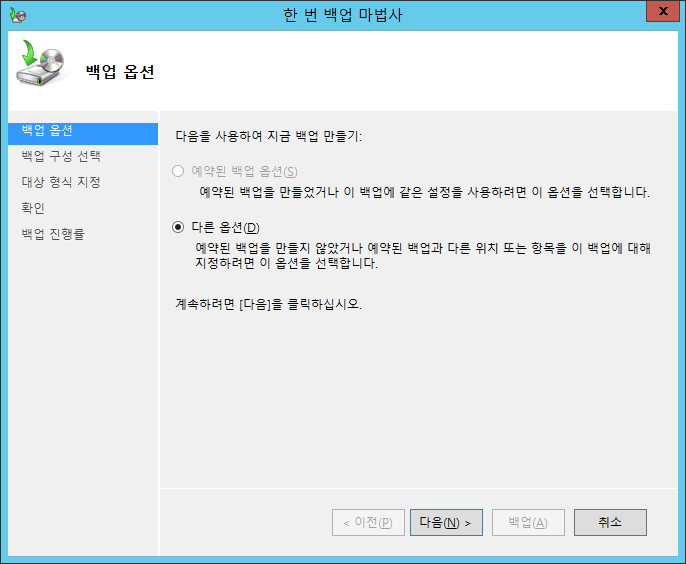Click the 백업 옵션 page heading

point(120,72)
